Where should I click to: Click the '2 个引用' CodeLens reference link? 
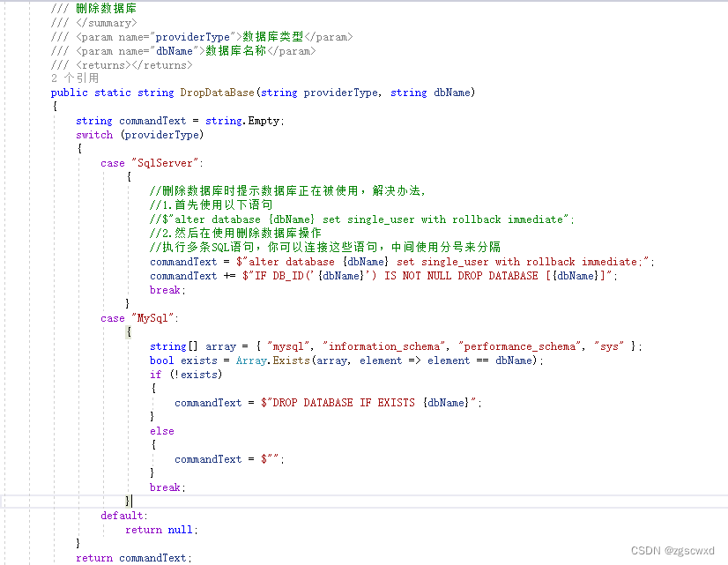coord(75,78)
